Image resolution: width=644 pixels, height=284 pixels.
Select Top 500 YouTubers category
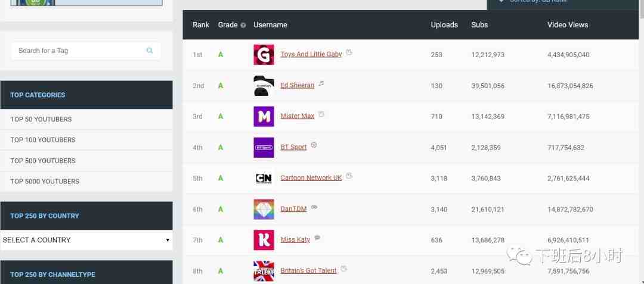[43, 161]
